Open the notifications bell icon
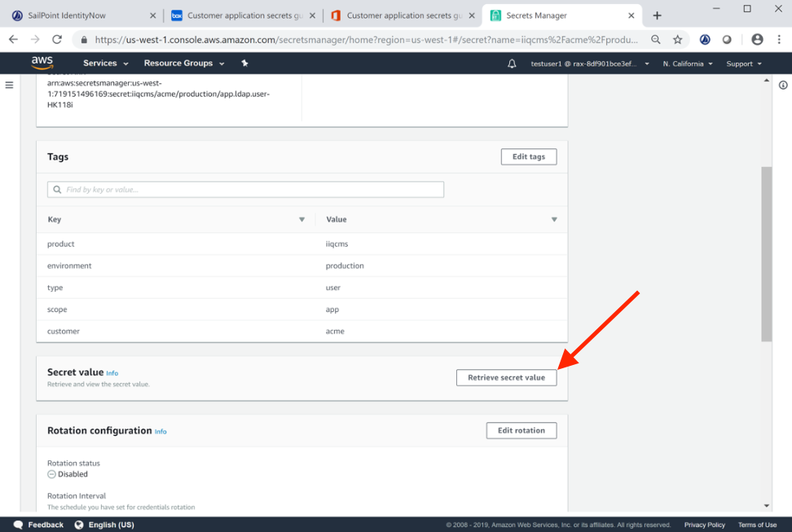 click(x=512, y=64)
